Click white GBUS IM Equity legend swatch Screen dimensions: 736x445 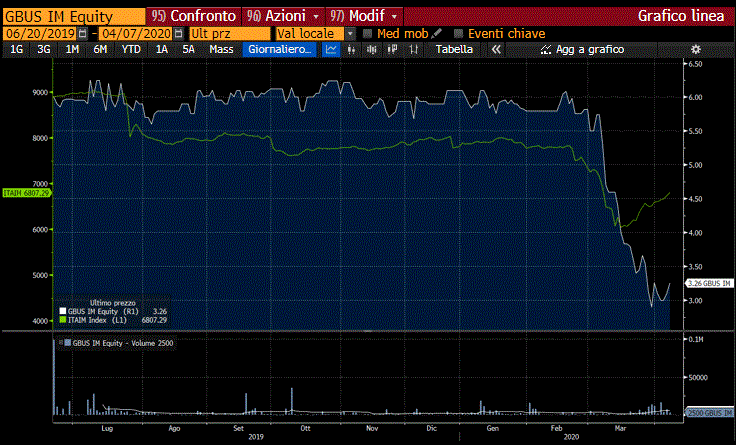pyautogui.click(x=63, y=311)
